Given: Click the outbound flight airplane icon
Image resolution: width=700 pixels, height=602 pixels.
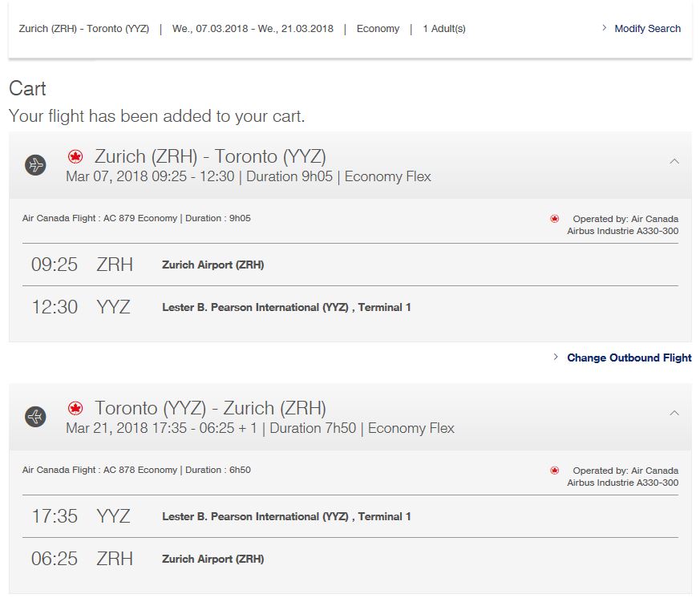Looking at the screenshot, I should click(35, 165).
